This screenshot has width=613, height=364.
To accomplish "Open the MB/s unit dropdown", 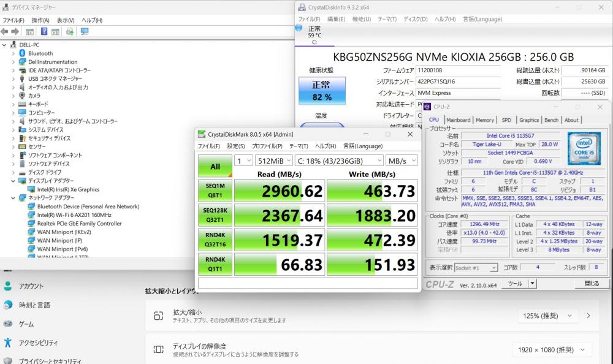I will (402, 161).
